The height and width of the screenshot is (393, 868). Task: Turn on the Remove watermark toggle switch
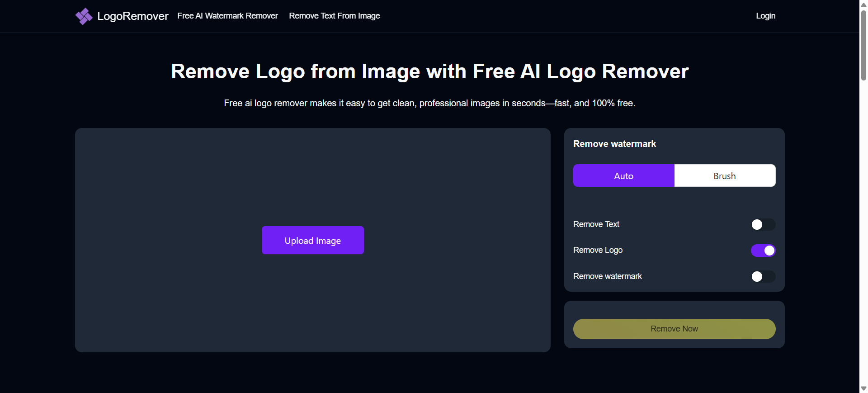[x=763, y=277]
